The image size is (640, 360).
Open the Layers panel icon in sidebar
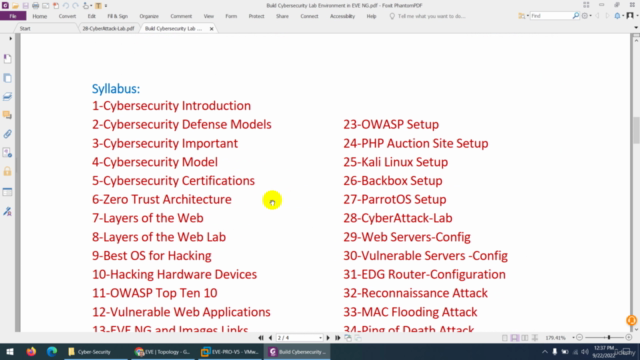tap(7, 97)
